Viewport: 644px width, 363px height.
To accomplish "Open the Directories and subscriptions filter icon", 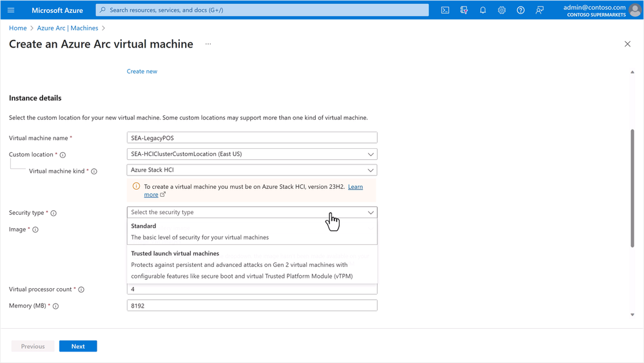I will (x=463, y=10).
